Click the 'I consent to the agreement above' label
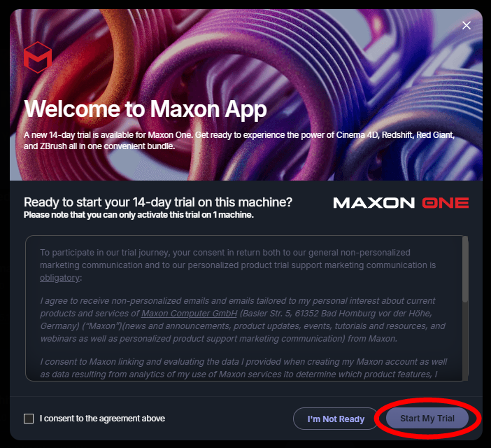 point(102,419)
